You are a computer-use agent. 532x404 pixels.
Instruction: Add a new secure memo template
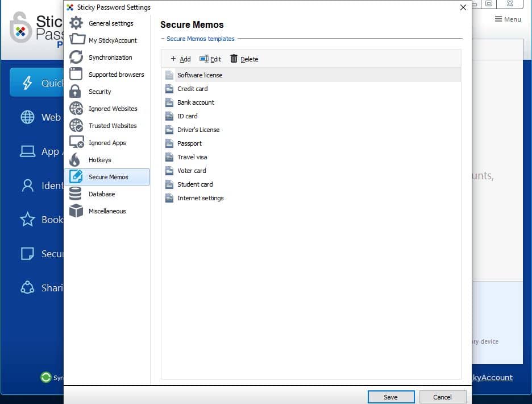(181, 59)
